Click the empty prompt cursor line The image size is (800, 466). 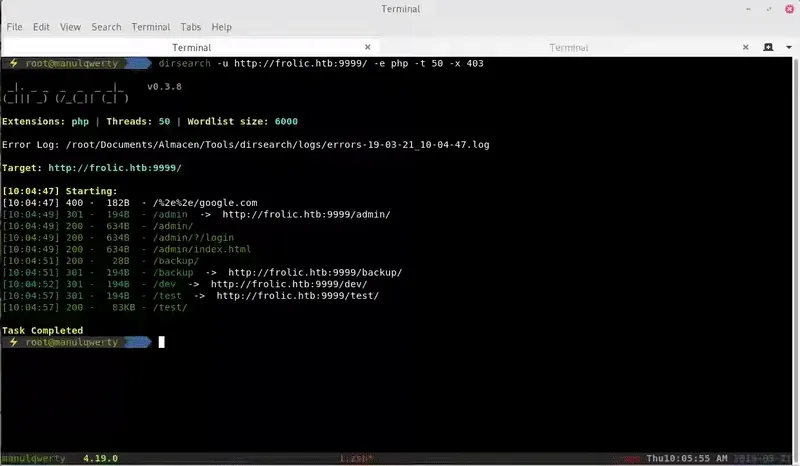tap(161, 342)
